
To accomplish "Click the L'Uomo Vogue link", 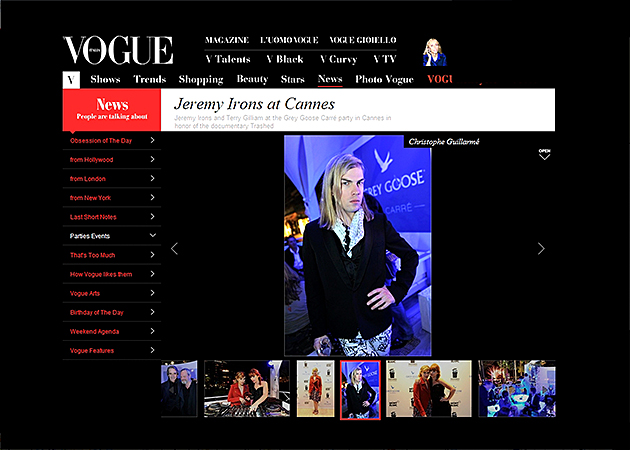I will click(289, 40).
